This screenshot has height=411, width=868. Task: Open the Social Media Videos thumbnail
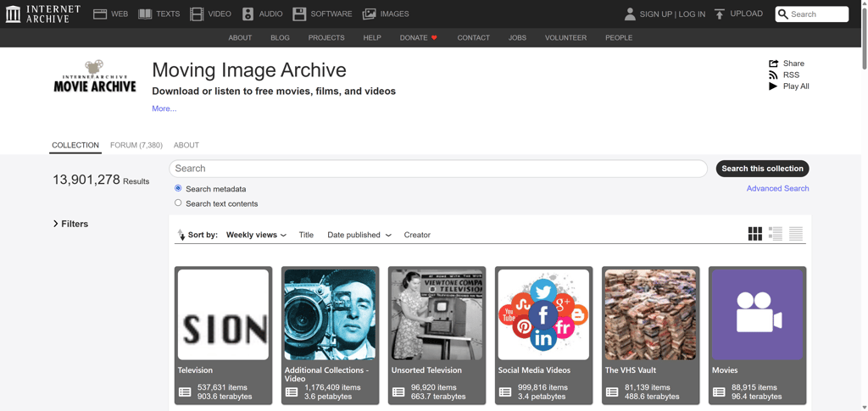(543, 314)
